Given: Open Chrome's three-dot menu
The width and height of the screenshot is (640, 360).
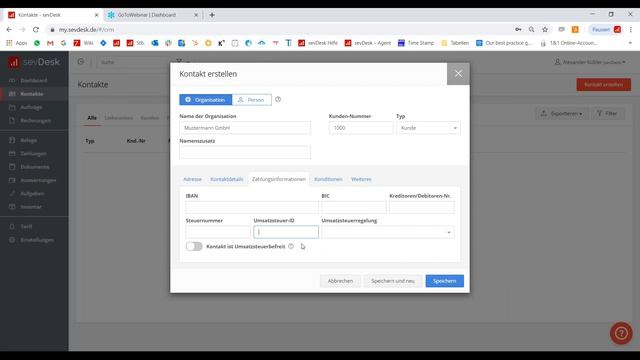Looking at the screenshot, I should pos(631,29).
